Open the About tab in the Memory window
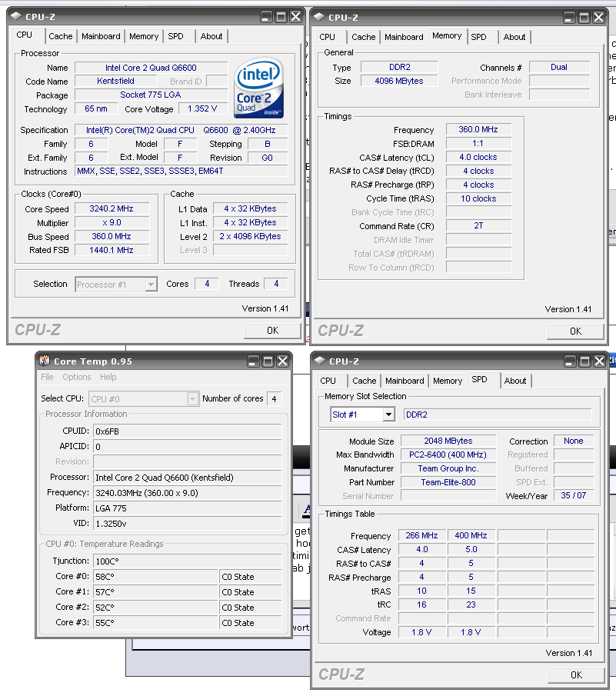This screenshot has height=696, width=616. [x=514, y=37]
